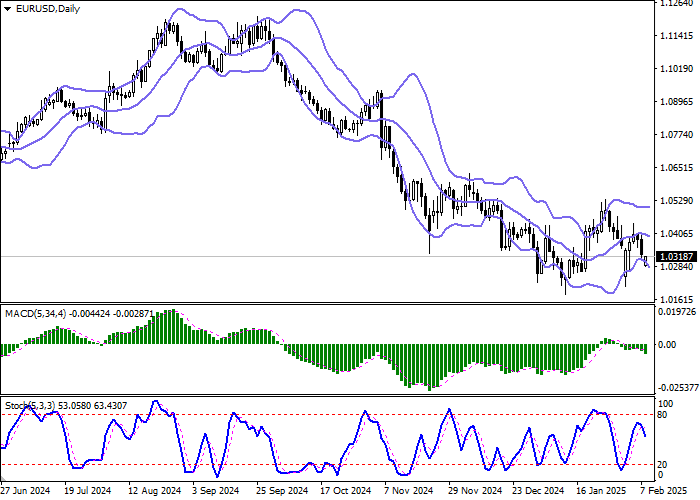
Task: Select the 16 Jan 2025 date label
Action: 594,491
